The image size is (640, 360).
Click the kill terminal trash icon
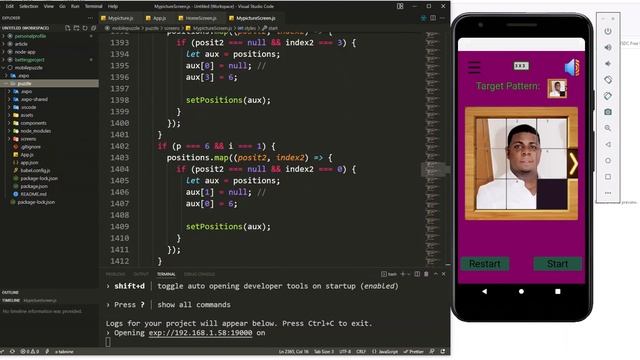coord(426,274)
